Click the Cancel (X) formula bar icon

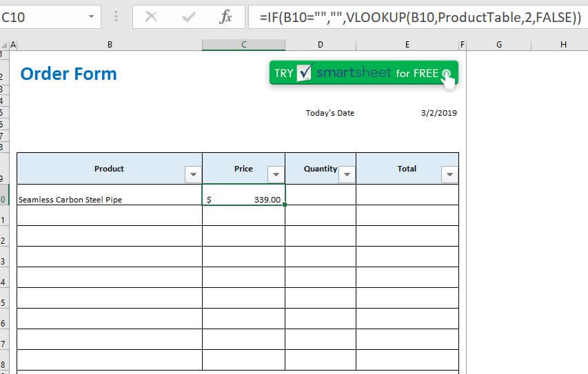[x=151, y=17]
